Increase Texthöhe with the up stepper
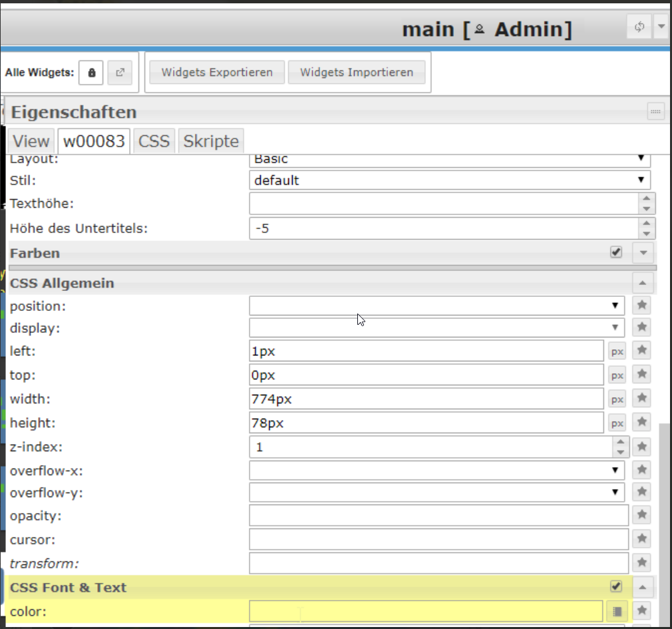This screenshot has width=672, height=629. 646,198
